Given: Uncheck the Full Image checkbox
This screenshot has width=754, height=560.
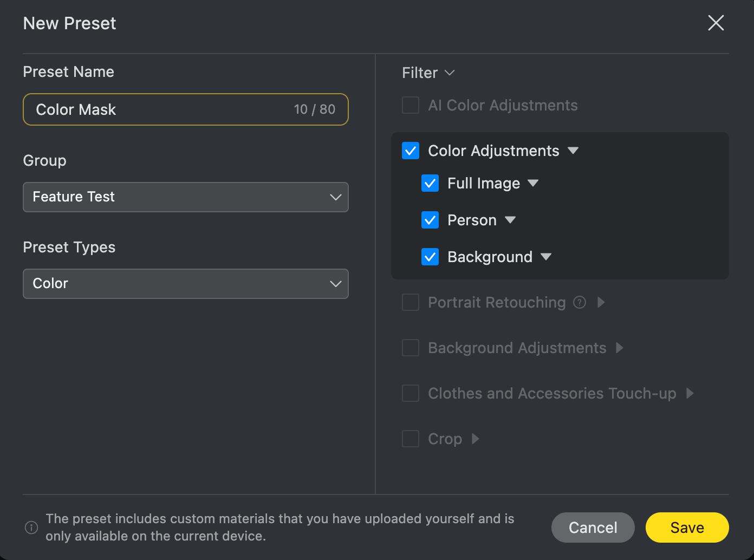Looking at the screenshot, I should tap(430, 183).
